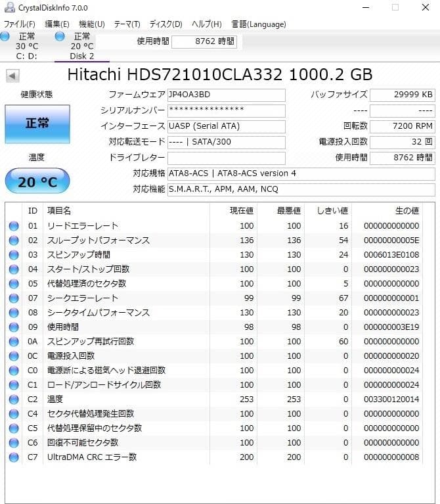Click the 回転数 value 7200 RPM
Image resolution: width=440 pixels, height=504 pixels.
click(x=403, y=127)
